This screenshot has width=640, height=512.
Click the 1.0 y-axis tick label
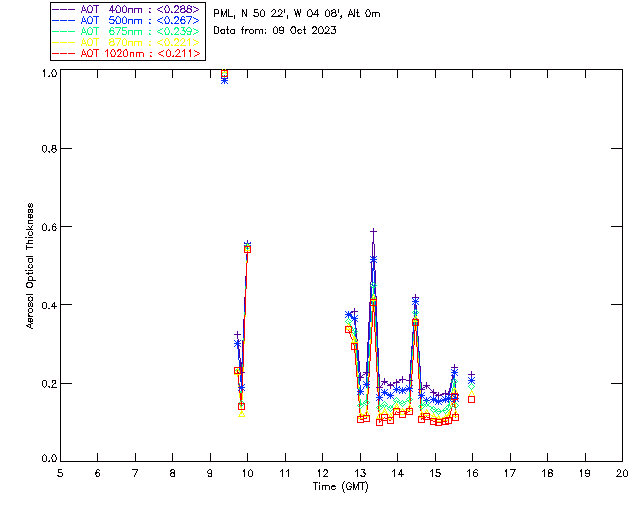(49, 73)
